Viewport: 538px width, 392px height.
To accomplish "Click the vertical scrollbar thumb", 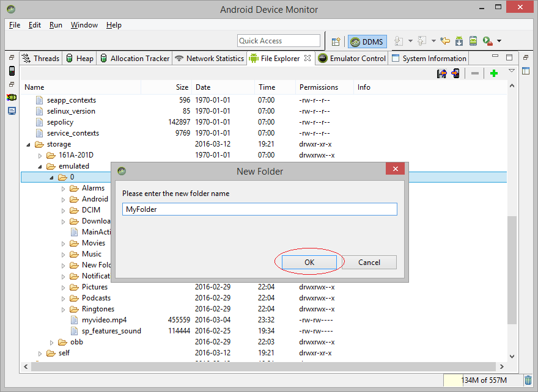I will (512, 270).
